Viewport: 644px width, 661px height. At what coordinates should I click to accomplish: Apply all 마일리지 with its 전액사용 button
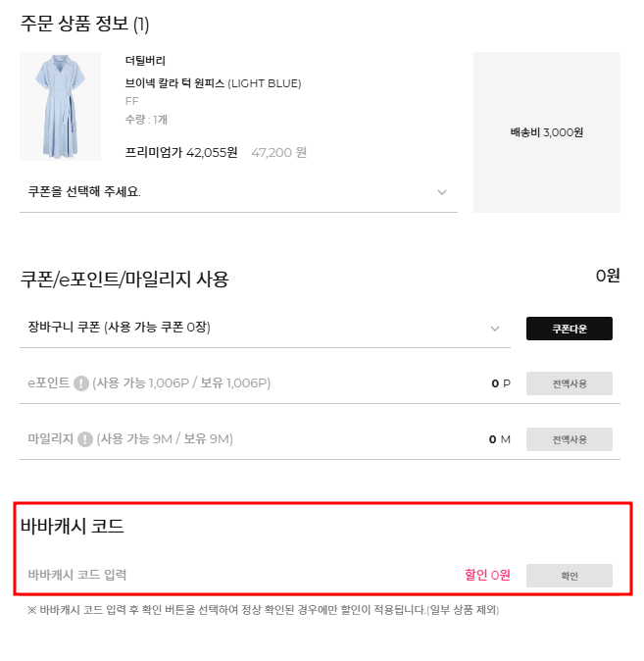tap(569, 439)
